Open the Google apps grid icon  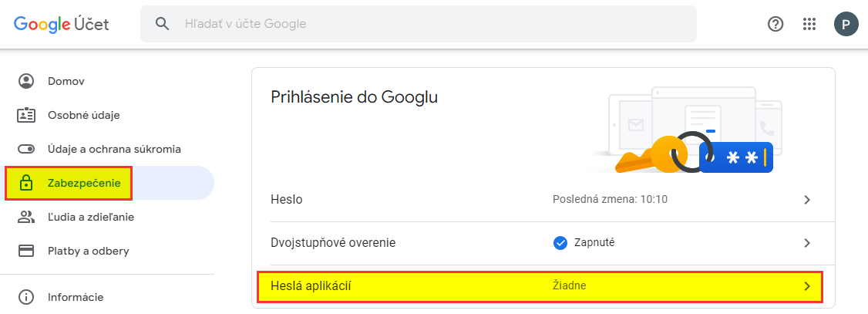tap(809, 24)
